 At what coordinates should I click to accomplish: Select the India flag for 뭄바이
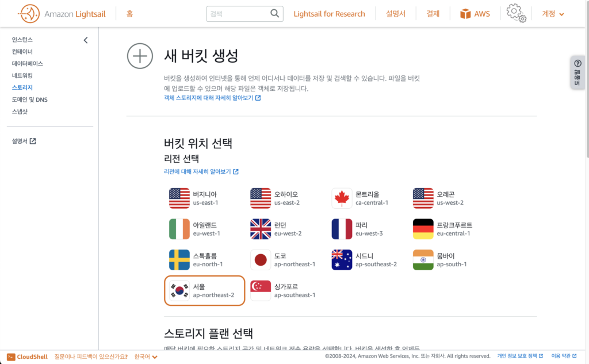point(423,260)
